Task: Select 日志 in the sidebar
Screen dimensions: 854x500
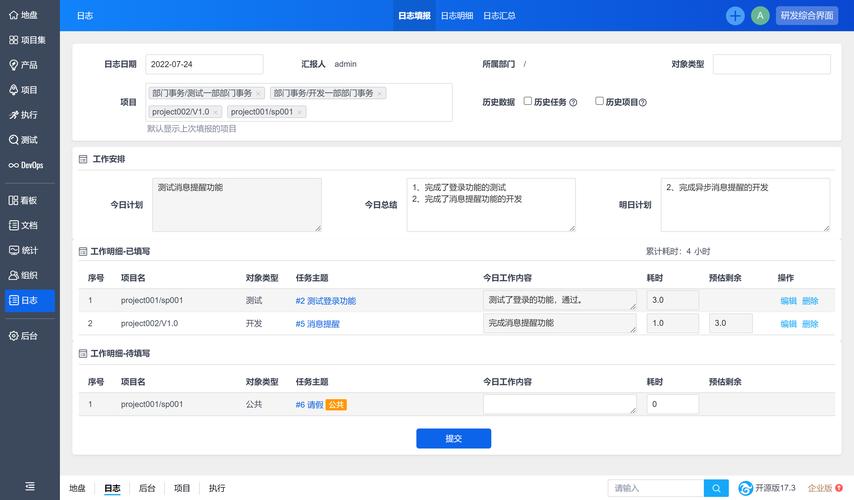Action: [29, 300]
